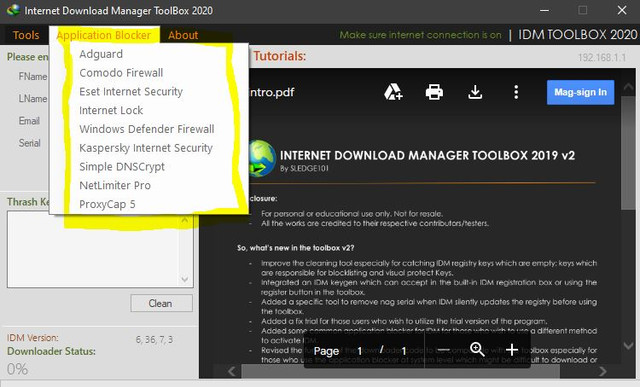
Task: Click the IDM version value 6, 36, 7, 3
Action: pyautogui.click(x=154, y=340)
